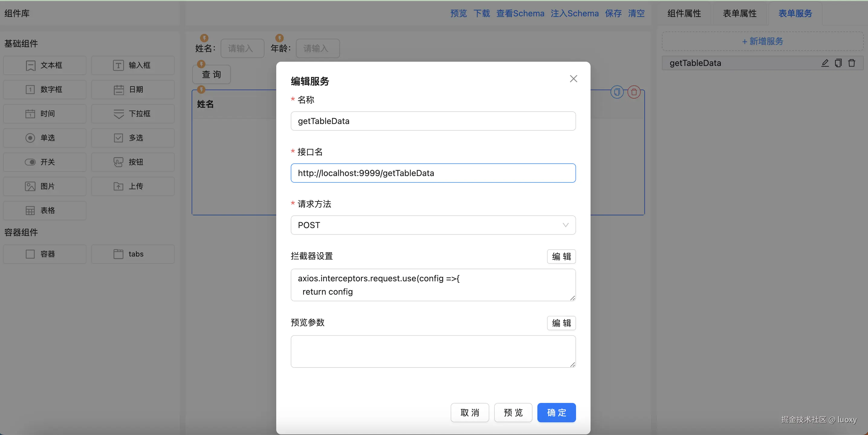This screenshot has width=868, height=435.
Task: Click the 表格 table component icon
Action: point(30,211)
